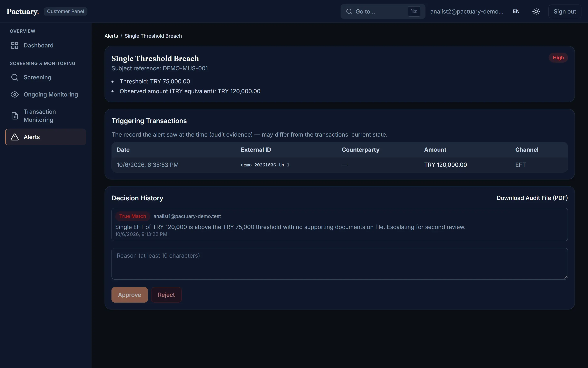The width and height of the screenshot is (588, 368).
Task: Toggle light theme with the sun icon
Action: click(x=536, y=11)
